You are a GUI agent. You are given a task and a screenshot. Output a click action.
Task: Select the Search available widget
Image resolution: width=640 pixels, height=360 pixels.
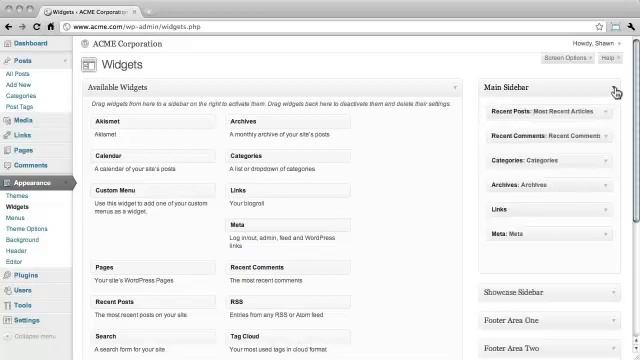tap(153, 337)
